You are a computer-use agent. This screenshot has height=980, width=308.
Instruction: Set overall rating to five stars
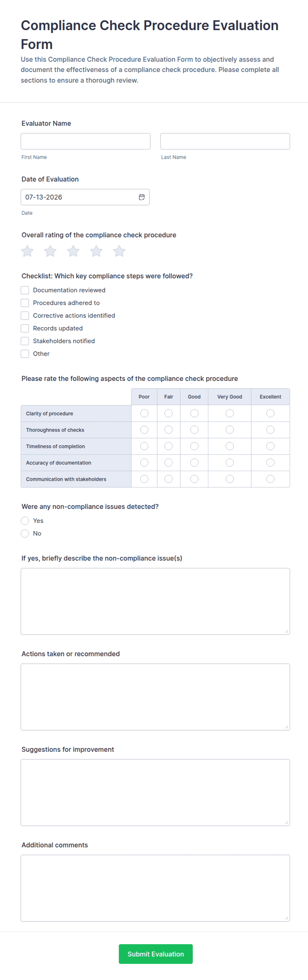tap(119, 251)
